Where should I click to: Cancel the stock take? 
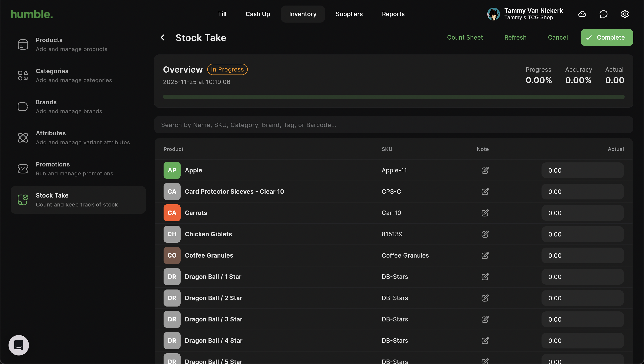558,37
